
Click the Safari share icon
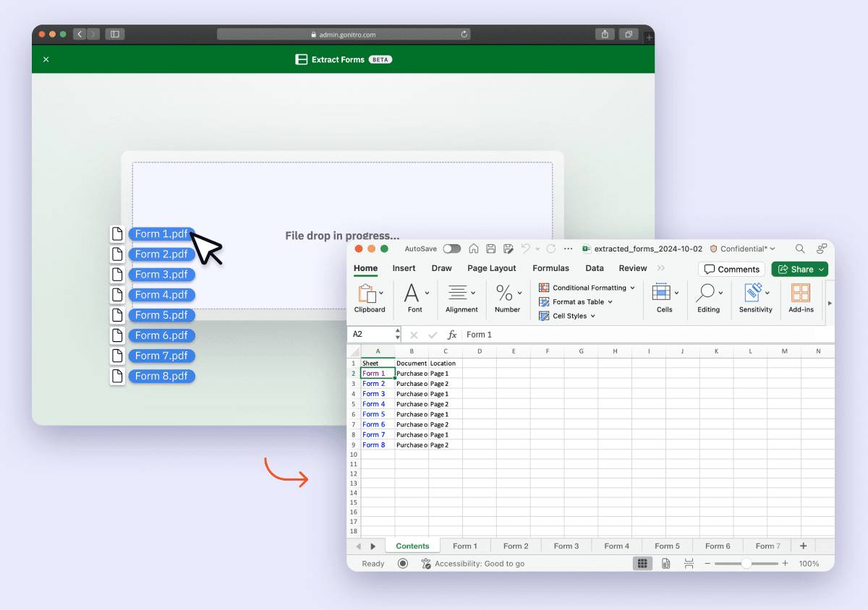tap(605, 34)
